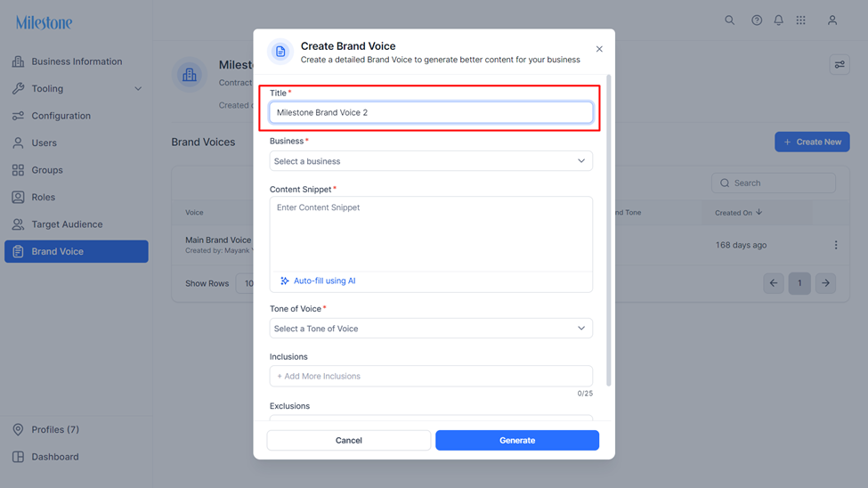Open the Select a Tone of Voice dropdown

(x=431, y=329)
